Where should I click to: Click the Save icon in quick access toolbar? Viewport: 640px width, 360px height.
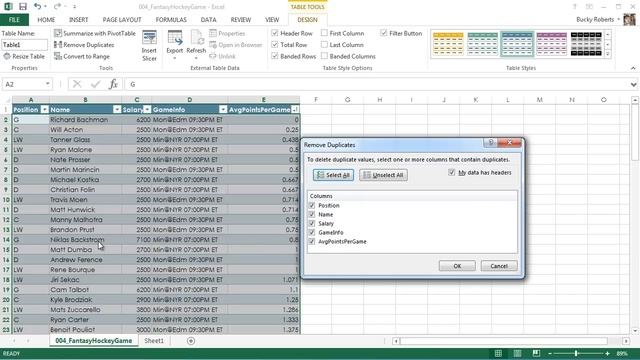(x=23, y=7)
